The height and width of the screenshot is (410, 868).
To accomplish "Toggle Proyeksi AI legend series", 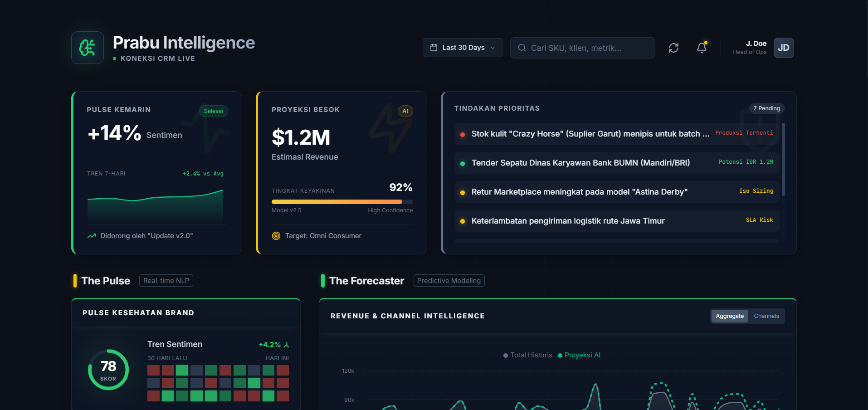I will point(579,355).
